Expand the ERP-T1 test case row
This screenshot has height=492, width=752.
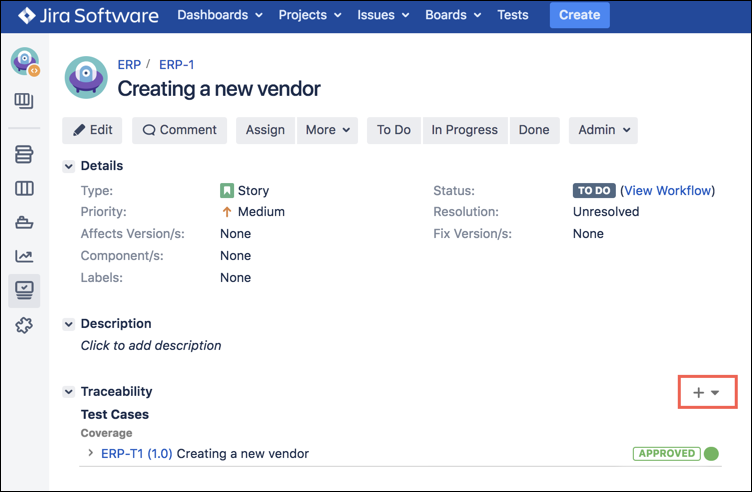click(90, 454)
